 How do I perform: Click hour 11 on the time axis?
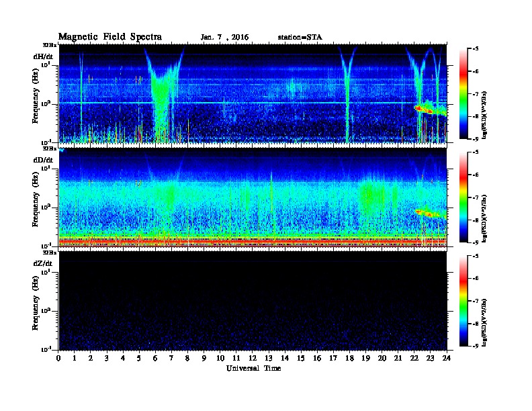pyautogui.click(x=236, y=359)
